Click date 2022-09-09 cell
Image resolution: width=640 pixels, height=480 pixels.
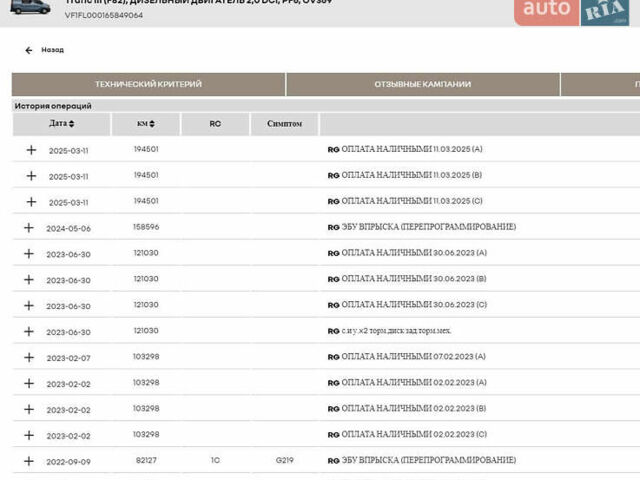(x=68, y=462)
